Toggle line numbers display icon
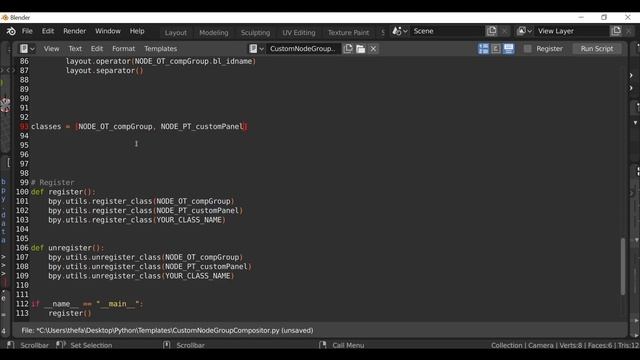640x360 pixels. pos(483,49)
